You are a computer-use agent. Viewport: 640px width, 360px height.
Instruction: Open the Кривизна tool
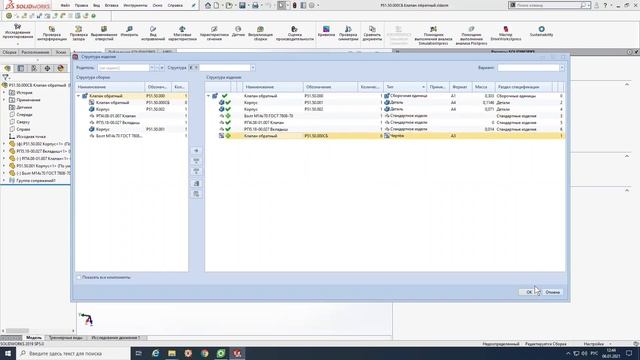(326, 32)
